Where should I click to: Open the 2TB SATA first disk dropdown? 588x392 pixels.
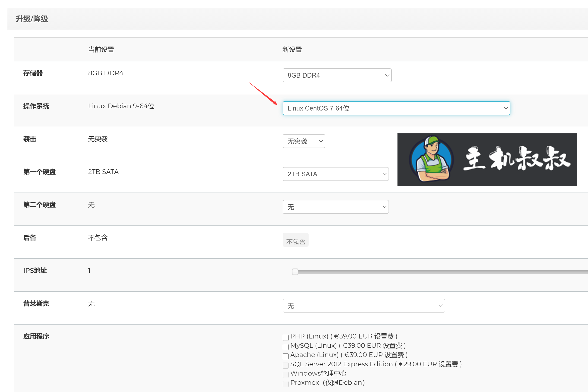click(x=335, y=174)
